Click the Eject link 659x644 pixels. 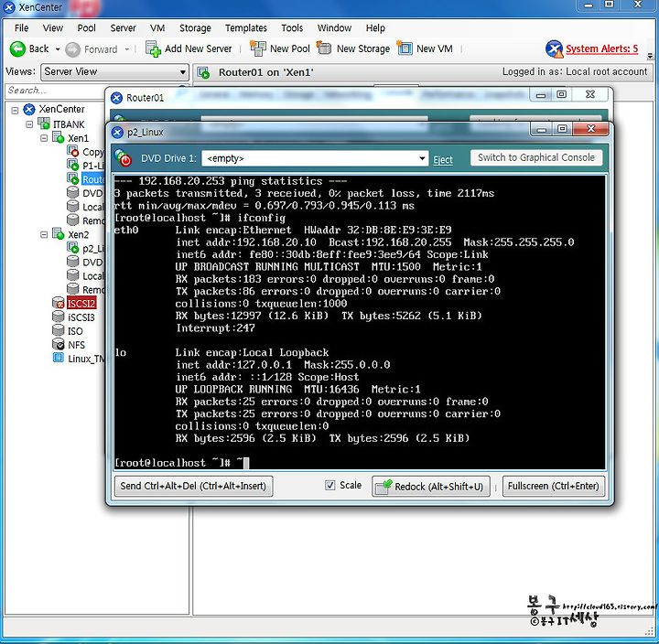coord(443,160)
